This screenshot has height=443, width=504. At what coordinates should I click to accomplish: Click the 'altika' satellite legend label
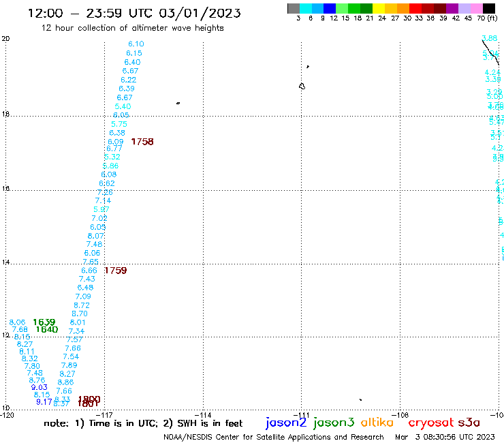[377, 422]
